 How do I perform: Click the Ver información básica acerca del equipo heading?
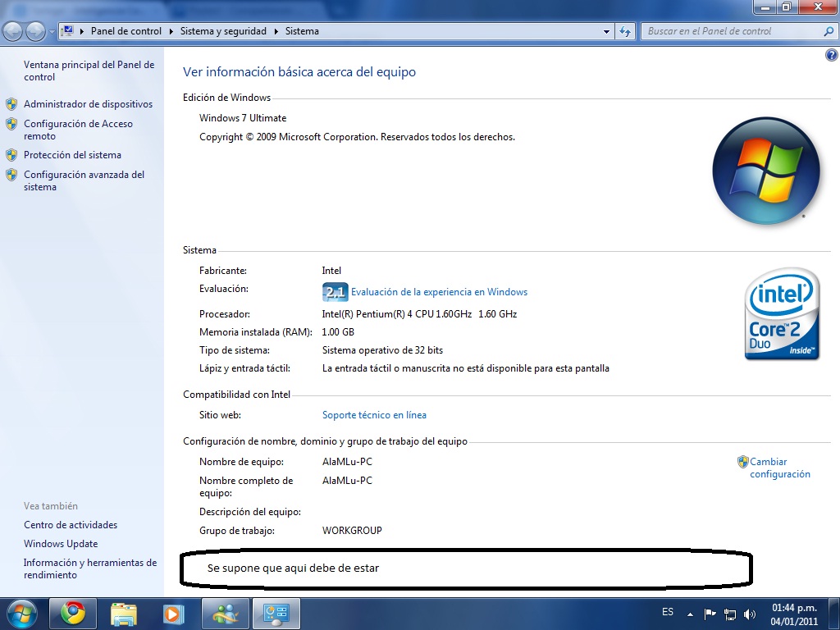(299, 72)
